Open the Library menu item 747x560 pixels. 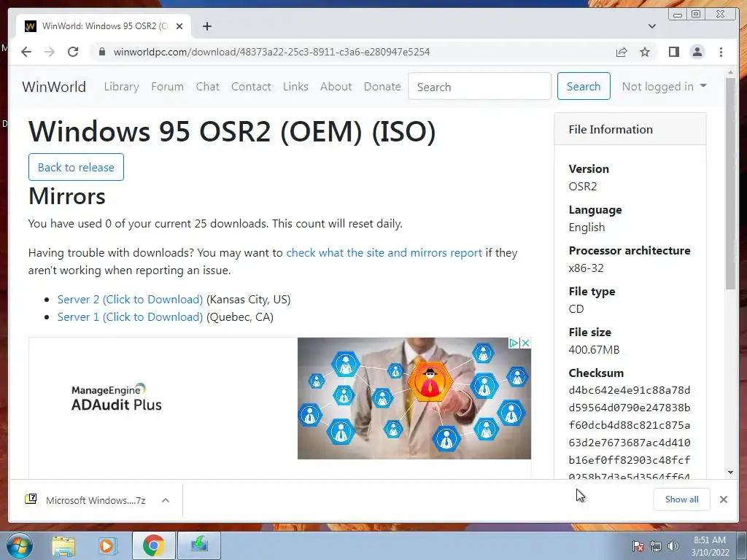click(x=122, y=87)
